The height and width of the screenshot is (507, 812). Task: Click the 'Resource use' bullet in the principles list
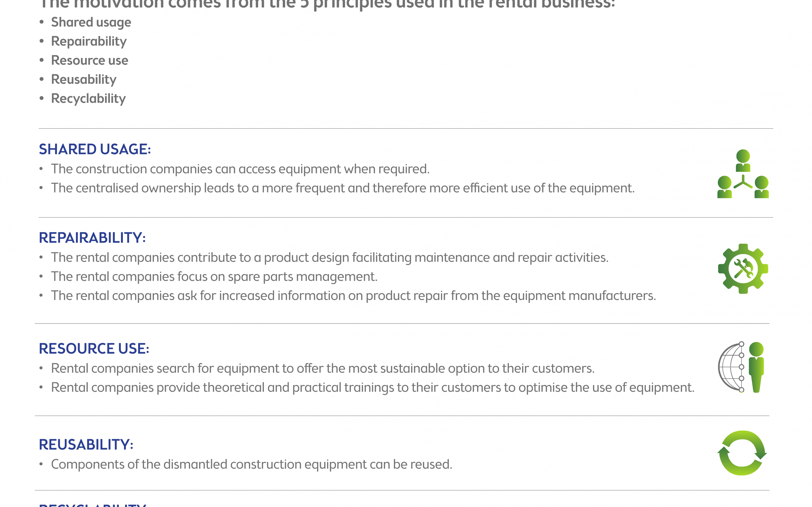click(90, 60)
